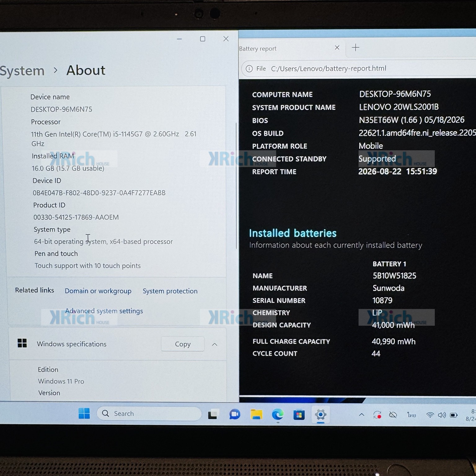Viewport: 476px width, 476px height.
Task: Select the Windows 11 Pro edition text
Action: point(61,381)
